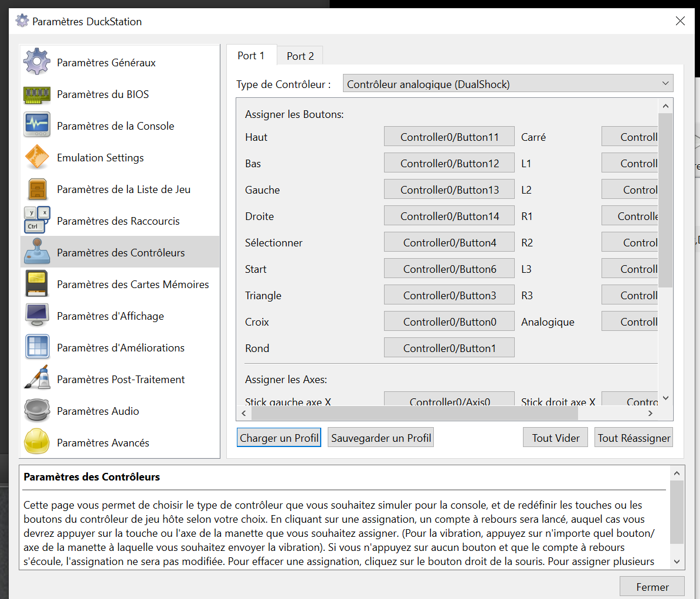Rebind the R1 button assignment

point(630,216)
